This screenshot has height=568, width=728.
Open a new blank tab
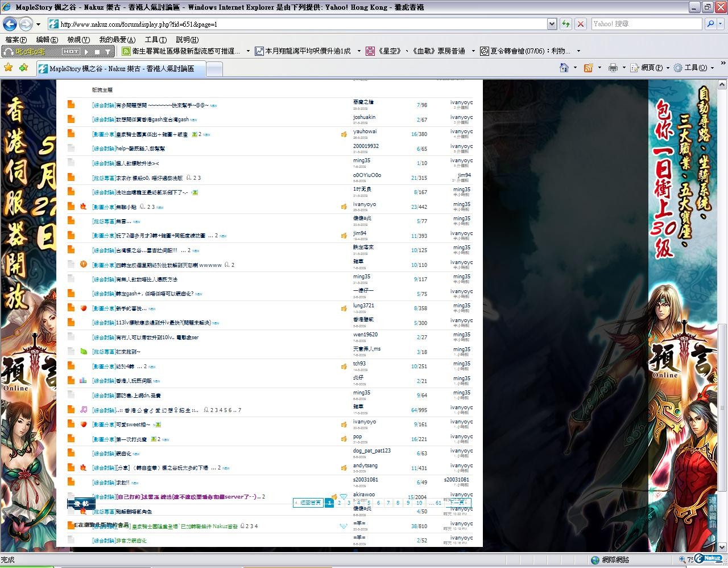point(214,69)
